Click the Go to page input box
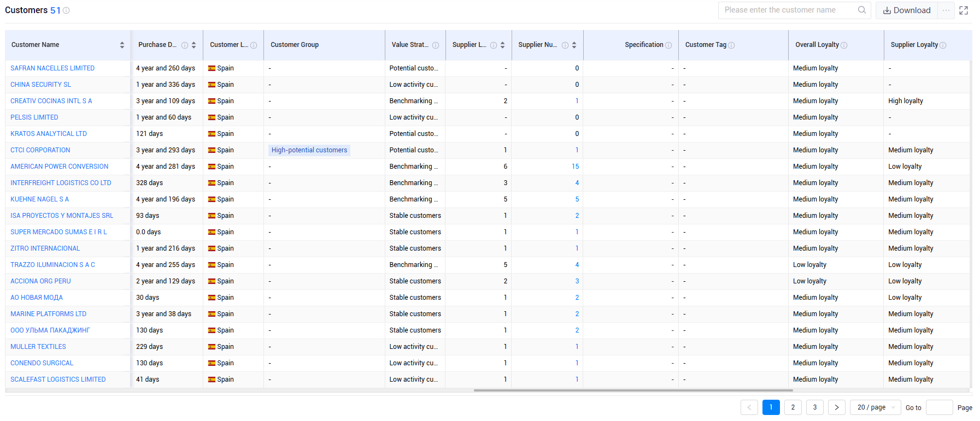The height and width of the screenshot is (421, 980). (939, 407)
